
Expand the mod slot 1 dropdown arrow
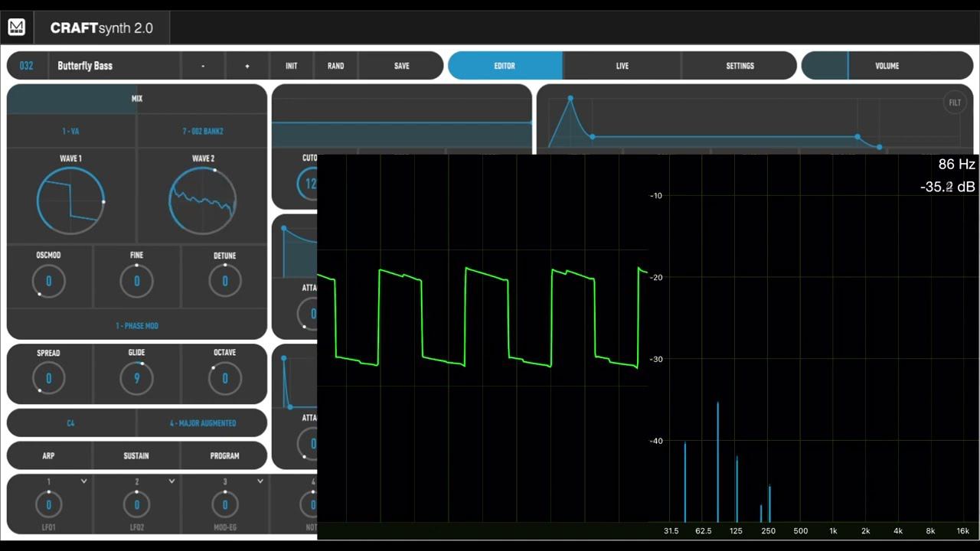(84, 481)
